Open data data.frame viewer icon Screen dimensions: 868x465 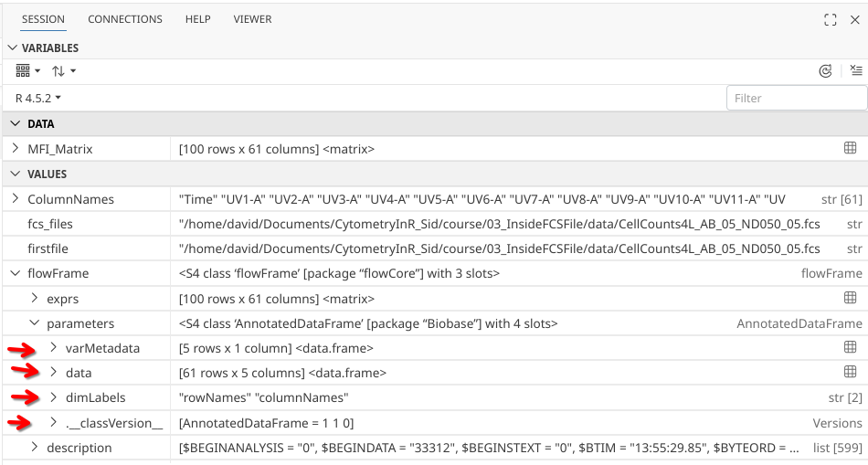(850, 372)
